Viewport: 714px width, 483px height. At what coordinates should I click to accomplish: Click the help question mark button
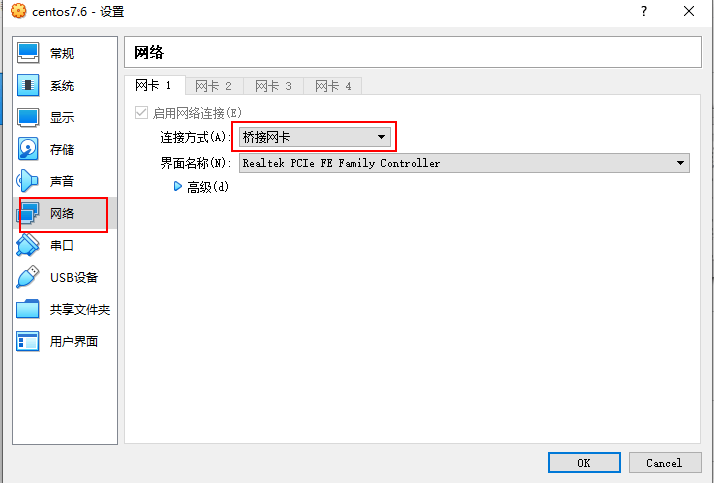pyautogui.click(x=644, y=11)
